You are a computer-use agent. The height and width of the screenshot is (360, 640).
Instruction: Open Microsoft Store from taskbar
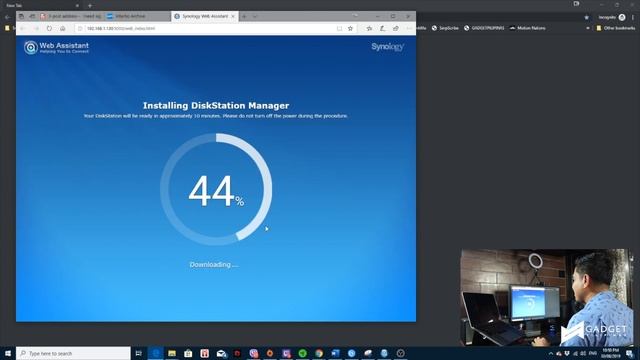pyautogui.click(x=188, y=353)
